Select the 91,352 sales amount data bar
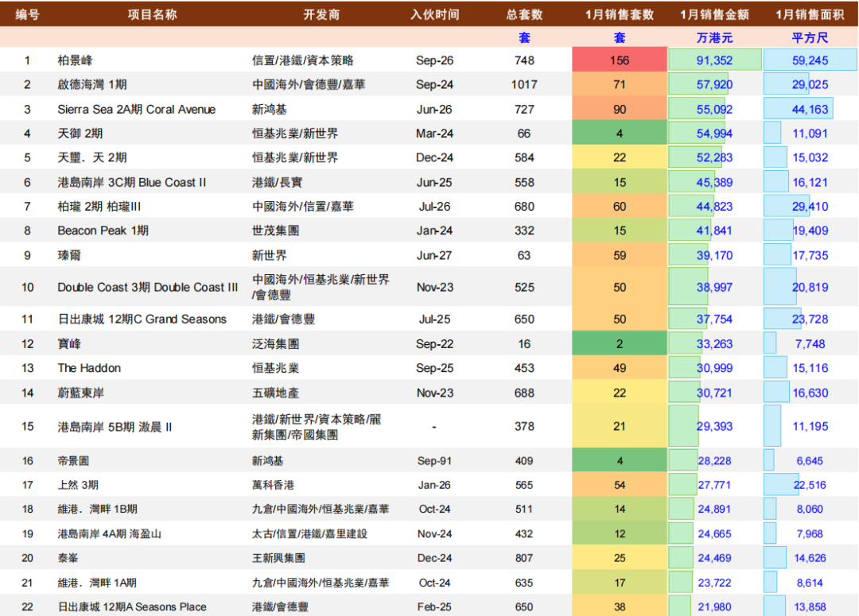The image size is (859, 616). click(x=714, y=60)
